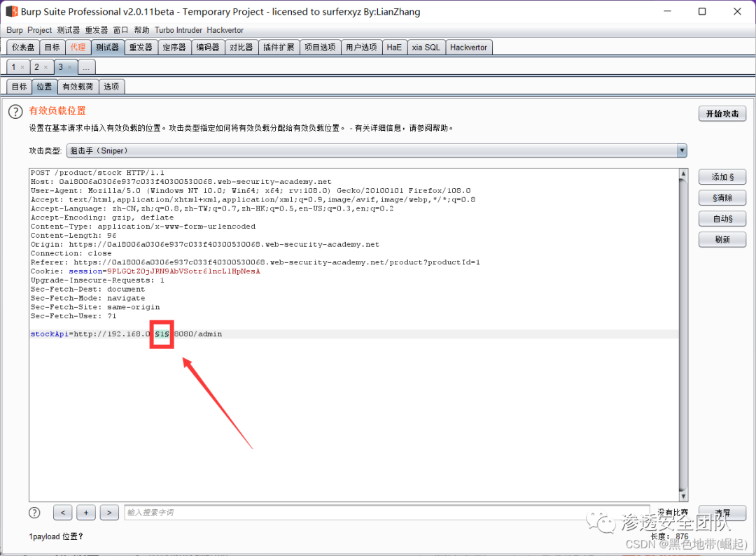Click the next match > button
This screenshot has height=556, width=756.
(109, 513)
